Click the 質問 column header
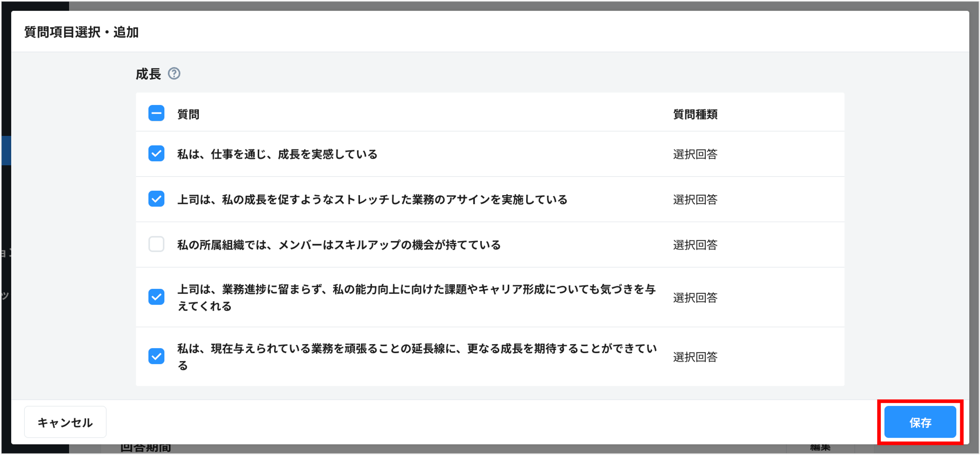This screenshot has height=455, width=980. tap(189, 114)
